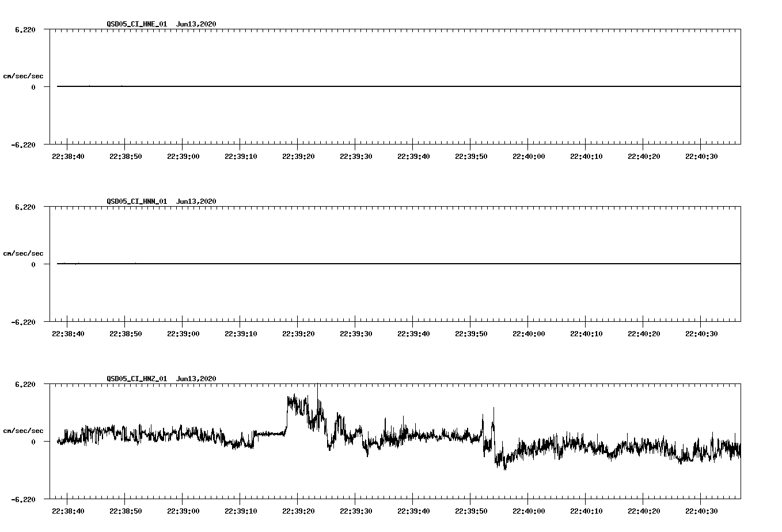Click the 22:40:10 time label under HNE plot
The height and width of the screenshot is (532, 782).
(586, 157)
